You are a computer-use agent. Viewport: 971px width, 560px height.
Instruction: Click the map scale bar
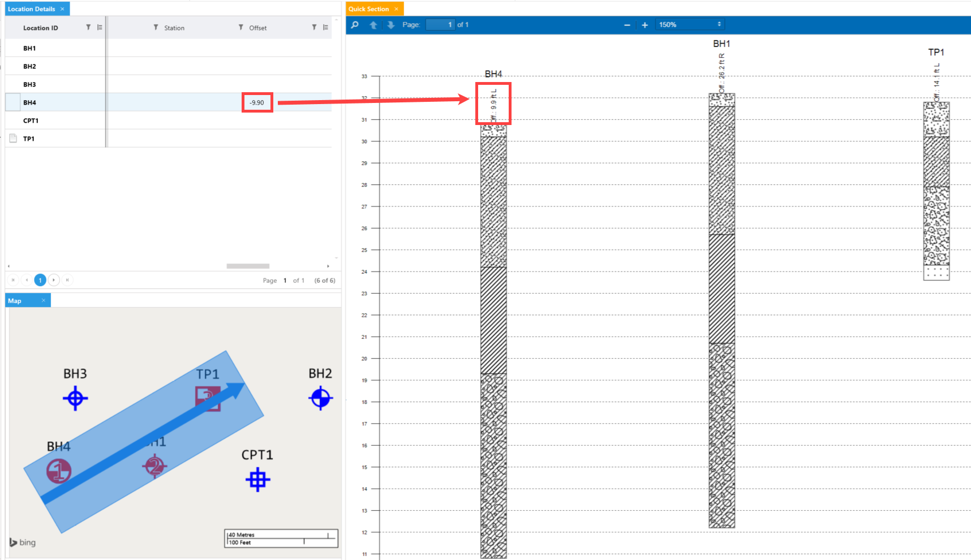(x=281, y=539)
